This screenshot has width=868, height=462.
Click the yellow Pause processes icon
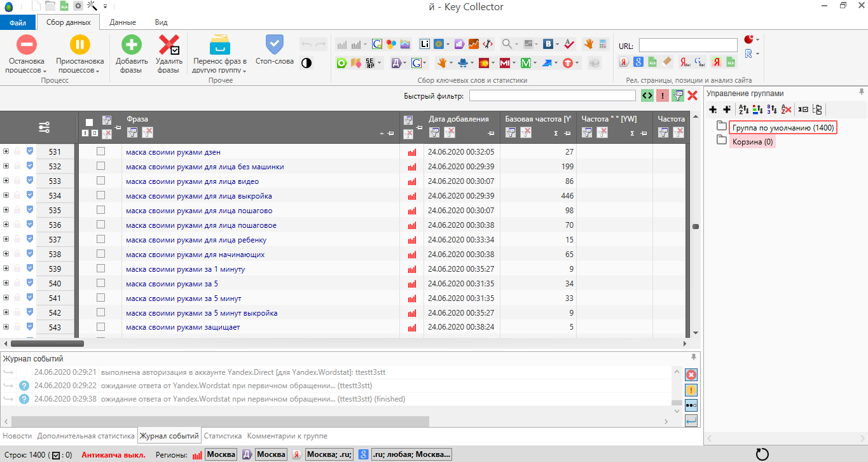coord(79,45)
